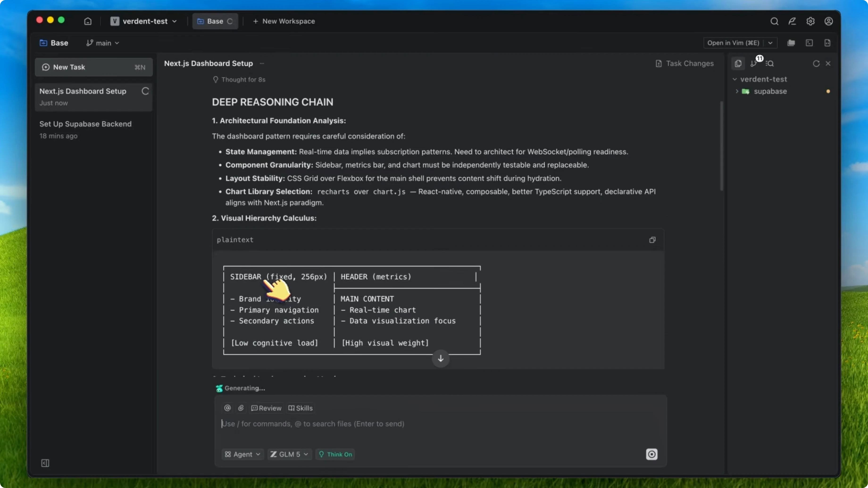Open git diff view showing 11 changes
868x488 pixels.
[754, 63]
